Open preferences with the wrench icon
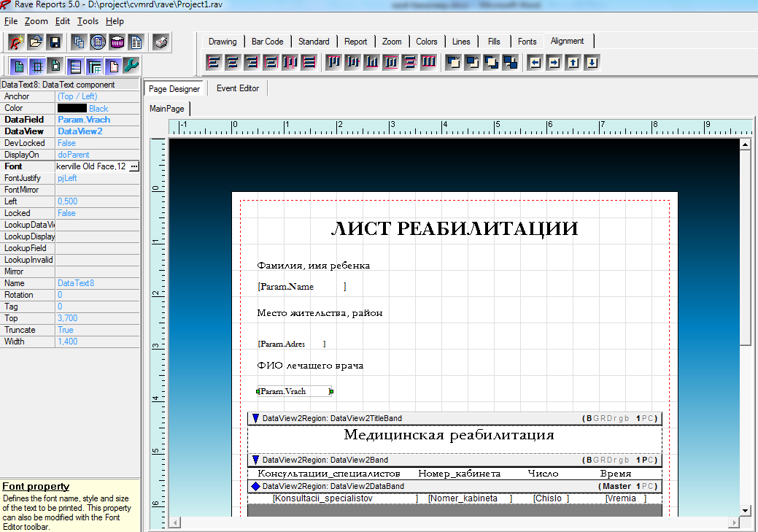Viewport: 758px width, 532px height. (x=131, y=66)
